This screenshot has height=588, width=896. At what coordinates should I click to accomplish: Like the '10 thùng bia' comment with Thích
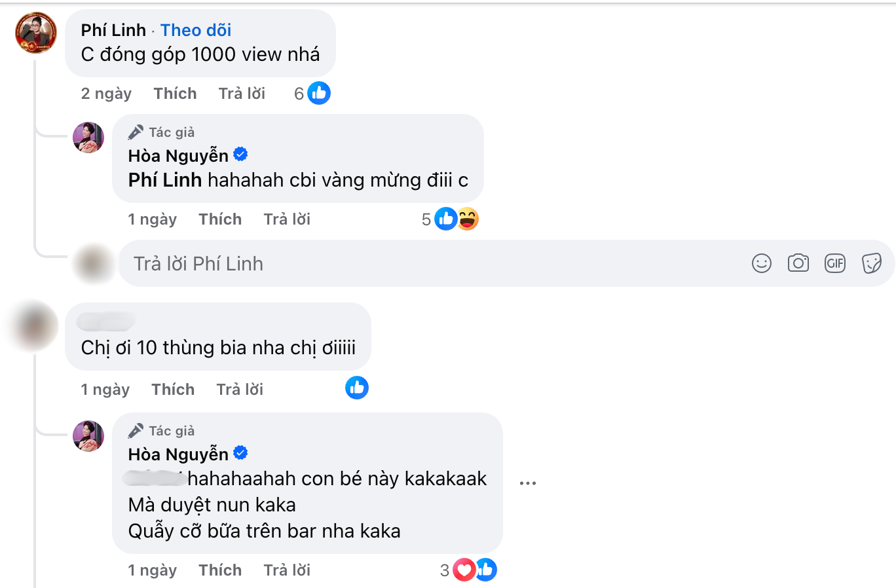tap(173, 389)
